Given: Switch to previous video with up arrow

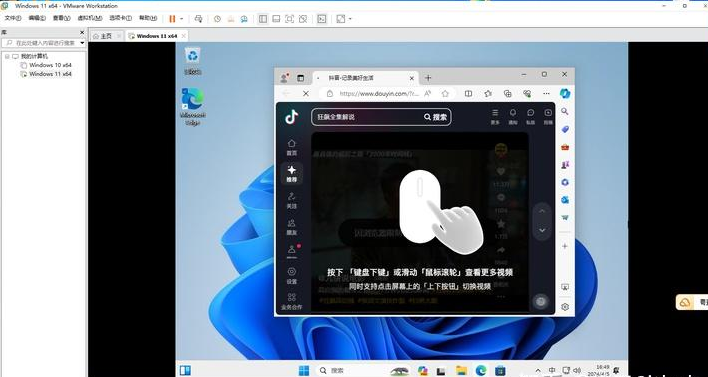Looking at the screenshot, I should tap(542, 211).
